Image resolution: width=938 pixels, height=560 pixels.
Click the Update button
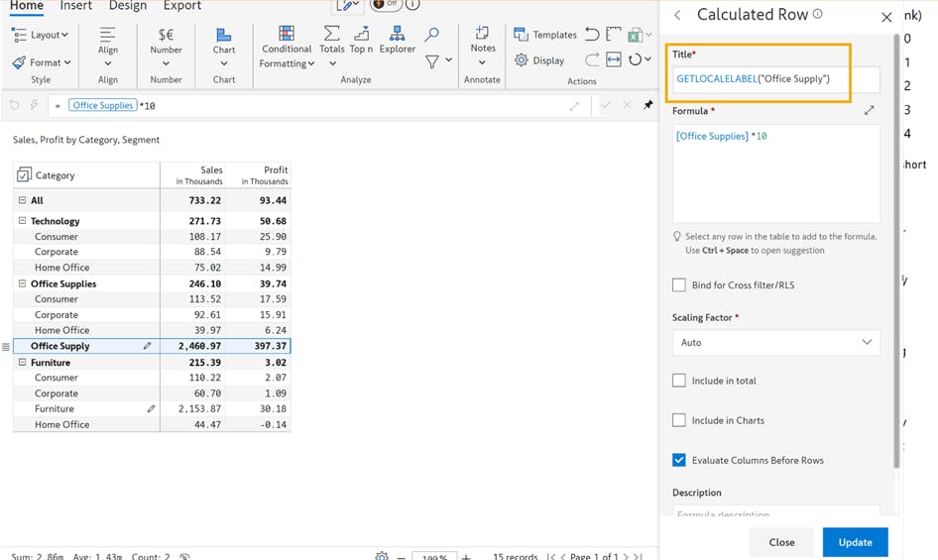tap(855, 542)
